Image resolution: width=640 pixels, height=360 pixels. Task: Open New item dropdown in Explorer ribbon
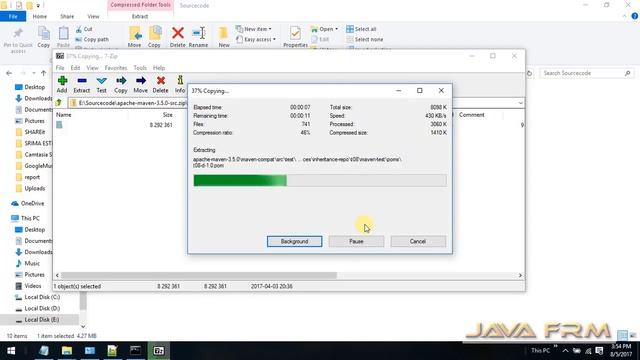[253, 29]
